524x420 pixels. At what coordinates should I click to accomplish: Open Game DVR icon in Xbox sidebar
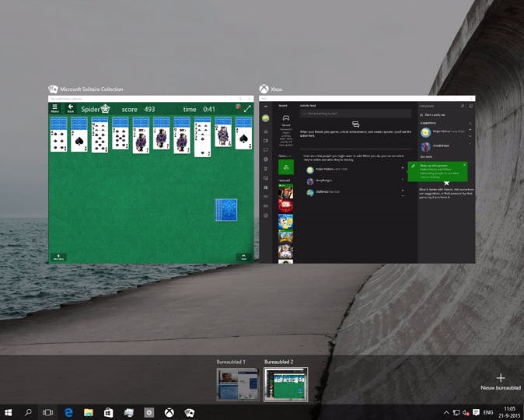pos(266,178)
